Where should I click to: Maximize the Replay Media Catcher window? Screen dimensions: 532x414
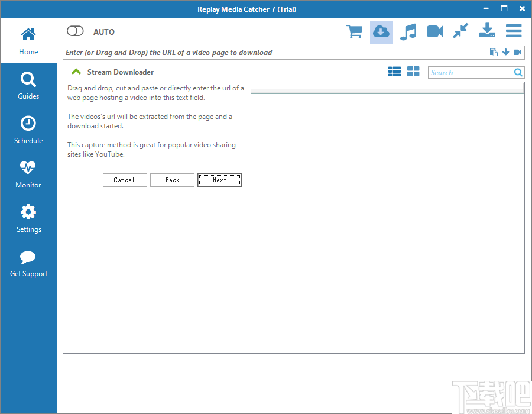(504, 8)
